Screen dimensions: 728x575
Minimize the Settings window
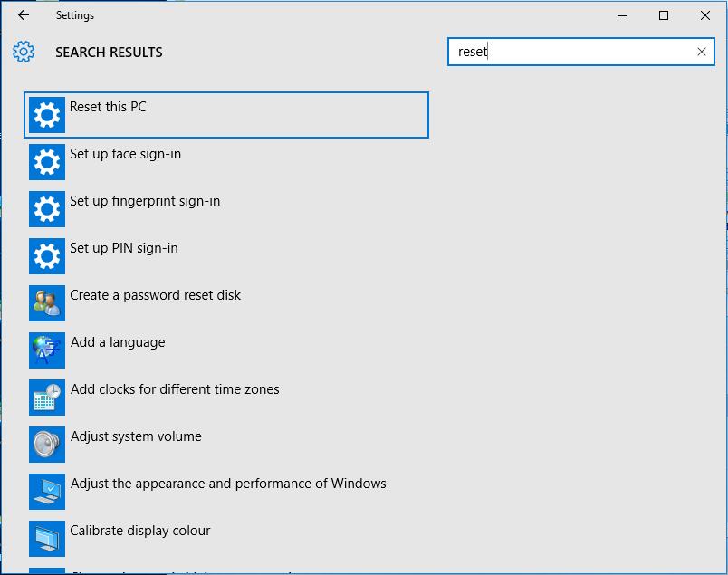point(622,15)
